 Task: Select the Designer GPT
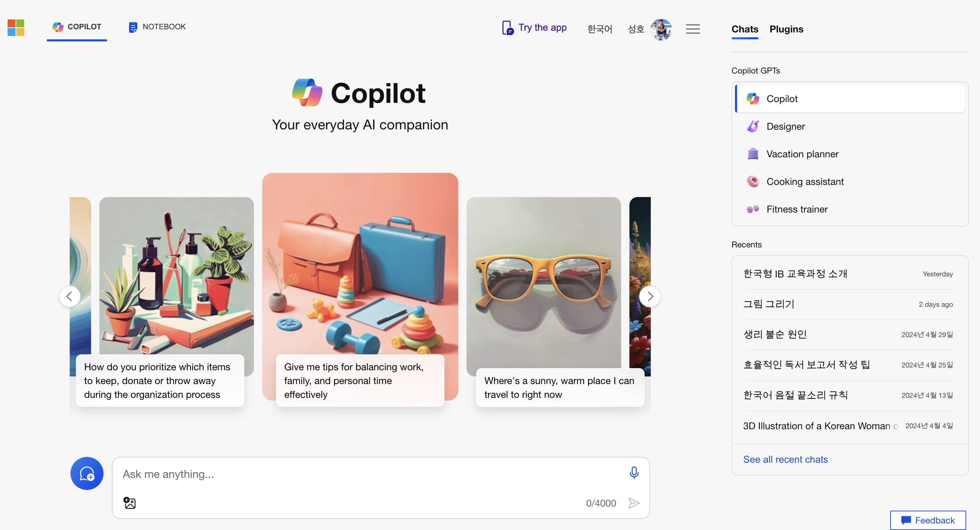(x=785, y=126)
